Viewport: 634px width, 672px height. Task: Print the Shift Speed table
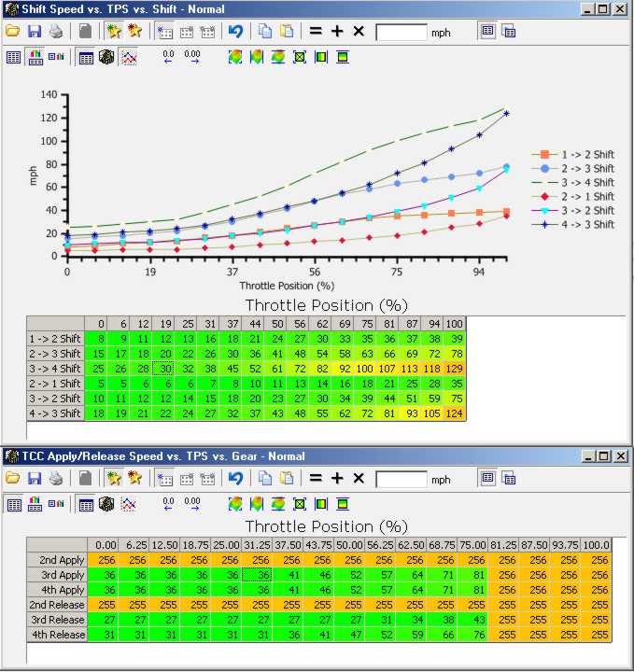pyautogui.click(x=55, y=32)
